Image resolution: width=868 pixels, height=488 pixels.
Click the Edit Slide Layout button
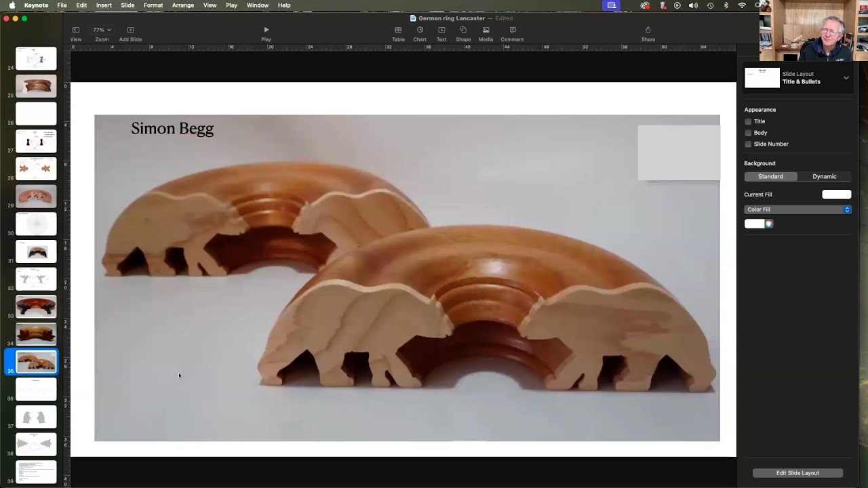797,473
